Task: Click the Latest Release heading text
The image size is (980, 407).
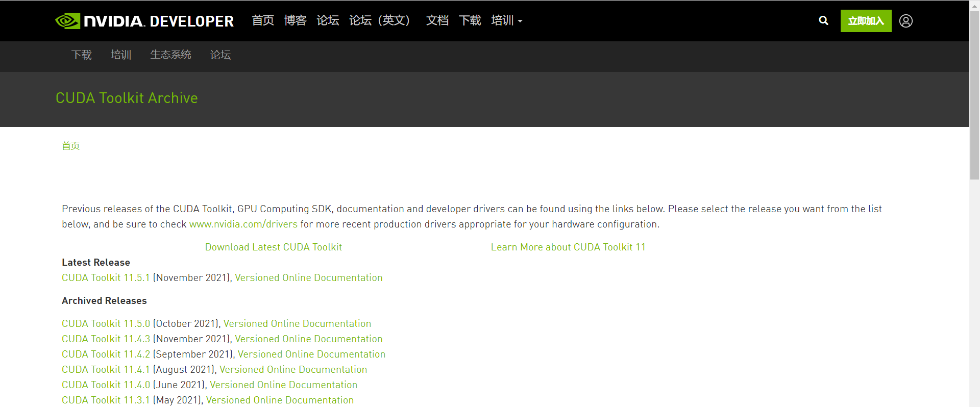Action: [x=96, y=262]
